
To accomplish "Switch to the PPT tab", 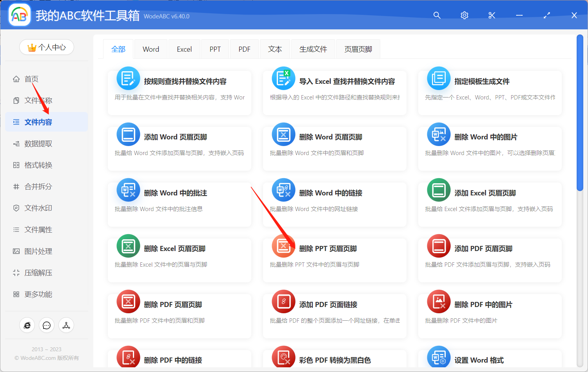I will (x=215, y=49).
